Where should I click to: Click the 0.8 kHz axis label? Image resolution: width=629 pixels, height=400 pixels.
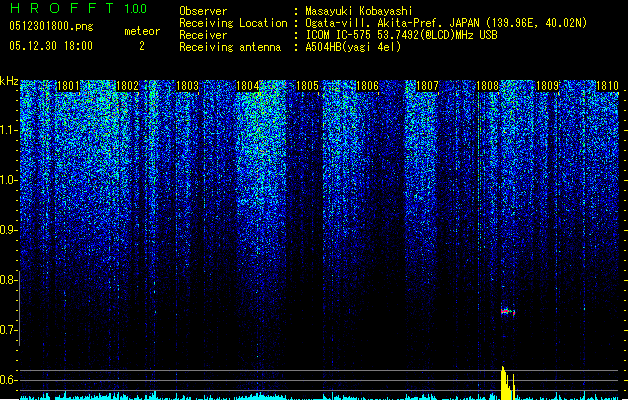[x=8, y=280]
